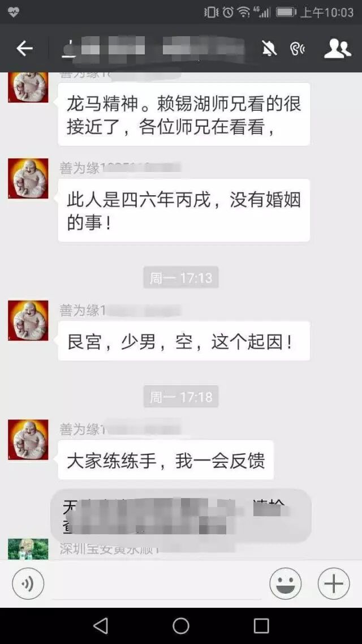Tap Android back navigation triangle

point(101,626)
